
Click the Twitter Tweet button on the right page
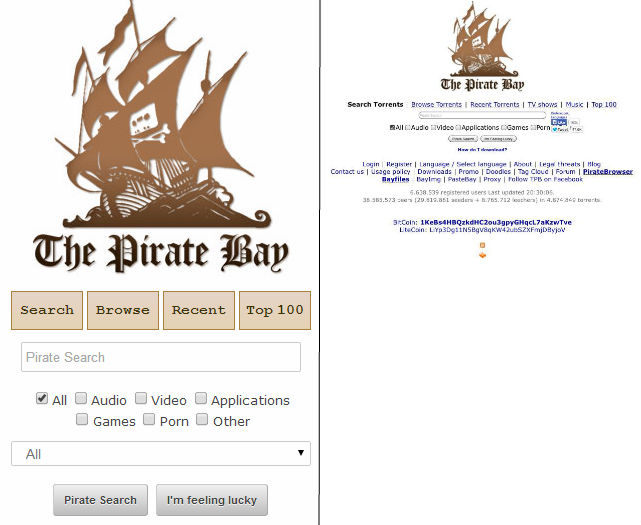coord(560,130)
